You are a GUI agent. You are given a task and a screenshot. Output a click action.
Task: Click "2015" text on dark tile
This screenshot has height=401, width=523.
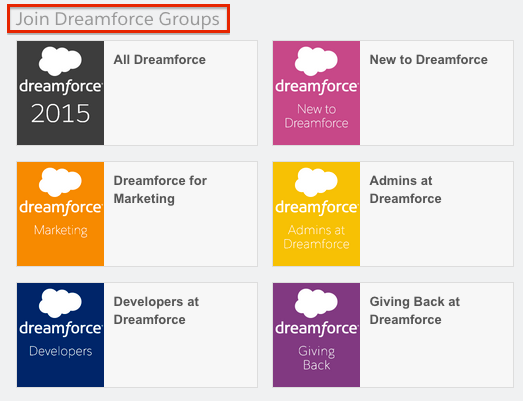click(60, 113)
